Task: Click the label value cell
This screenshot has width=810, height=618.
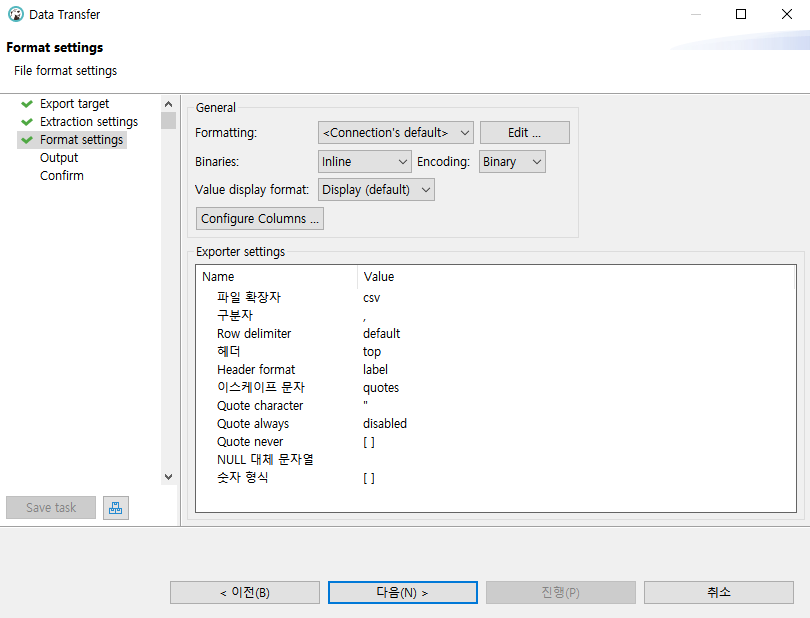Action: pyautogui.click(x=375, y=370)
